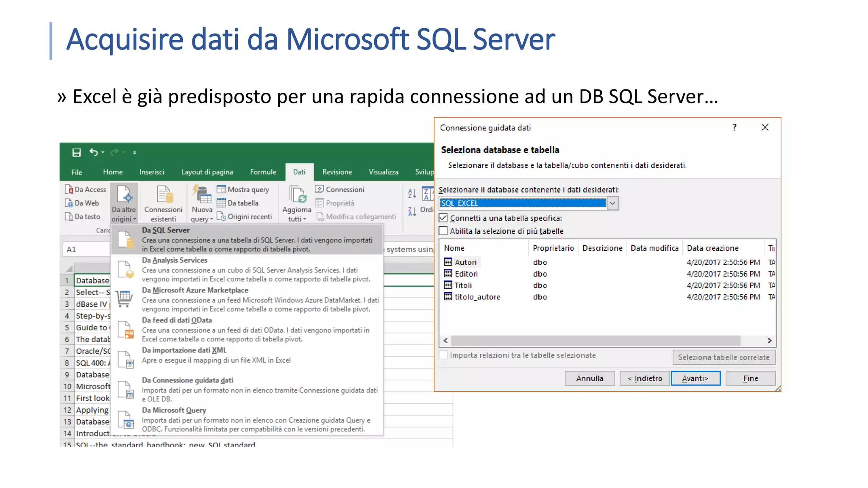Click the Da tabella icon
Screen dimensions: 868x488
[x=221, y=203]
